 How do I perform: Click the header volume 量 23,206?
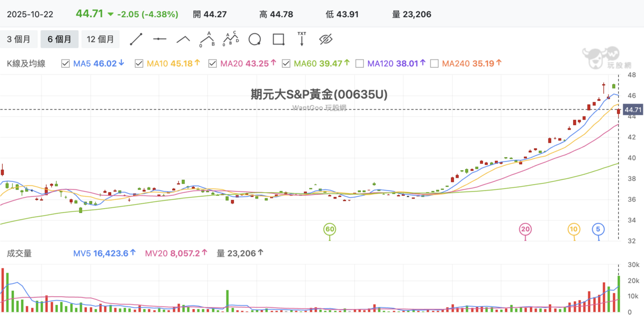(x=412, y=14)
